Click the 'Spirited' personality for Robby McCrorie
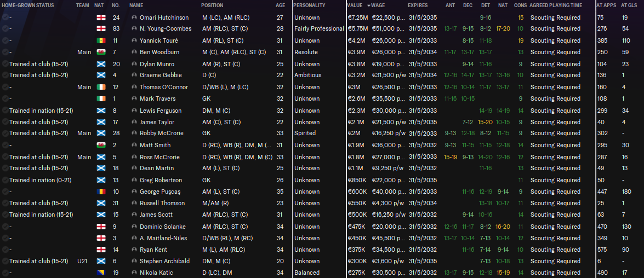644x278 pixels. point(305,133)
